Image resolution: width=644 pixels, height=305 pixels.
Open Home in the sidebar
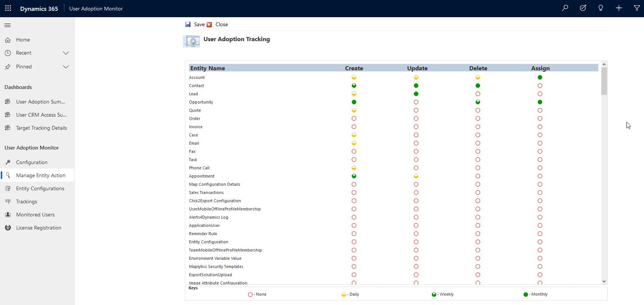click(x=23, y=40)
